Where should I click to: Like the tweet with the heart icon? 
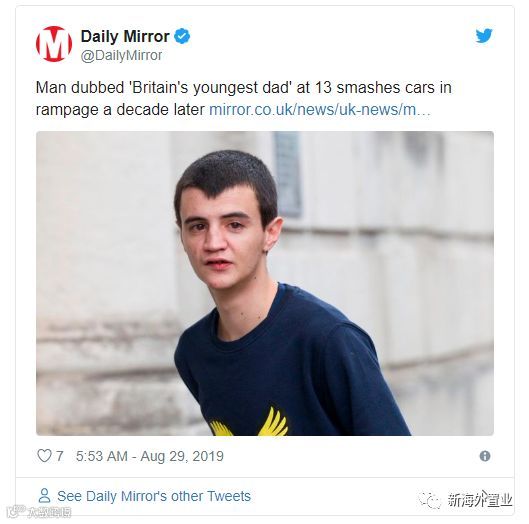pos(44,456)
